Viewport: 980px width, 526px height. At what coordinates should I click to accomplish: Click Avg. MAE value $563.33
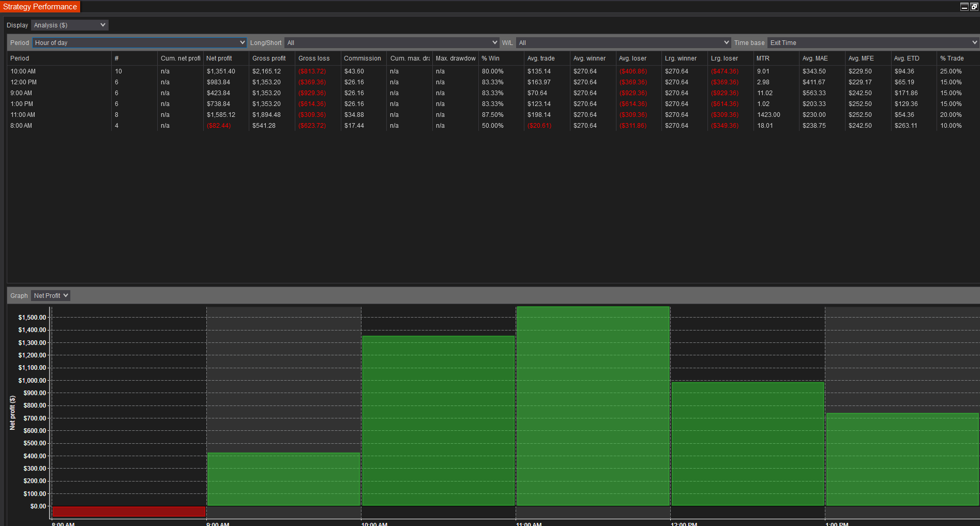pyautogui.click(x=814, y=93)
